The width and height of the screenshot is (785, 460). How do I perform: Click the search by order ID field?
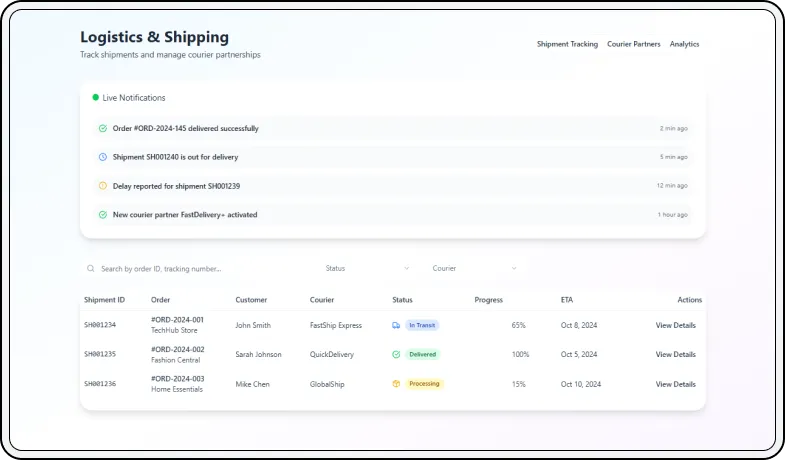coord(200,268)
